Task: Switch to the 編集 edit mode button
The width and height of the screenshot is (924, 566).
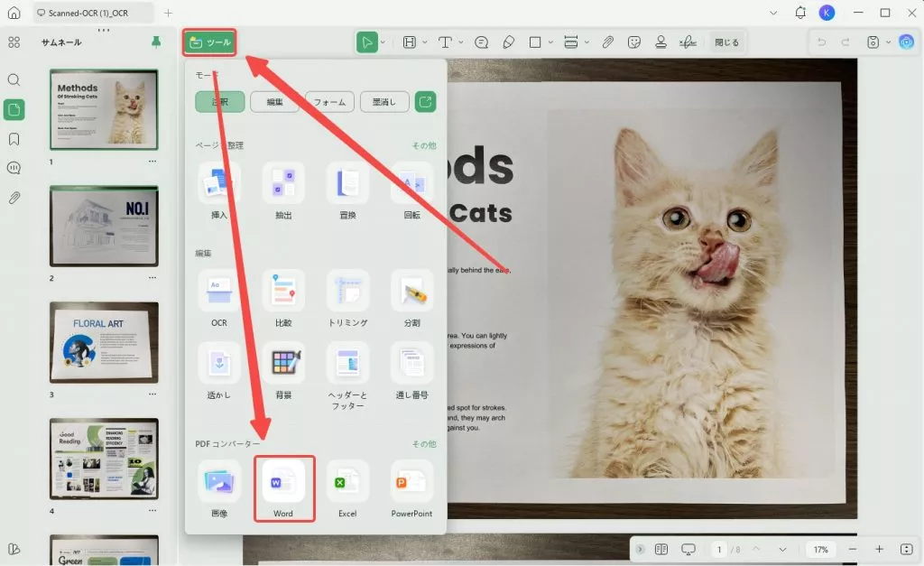Action: pos(274,102)
